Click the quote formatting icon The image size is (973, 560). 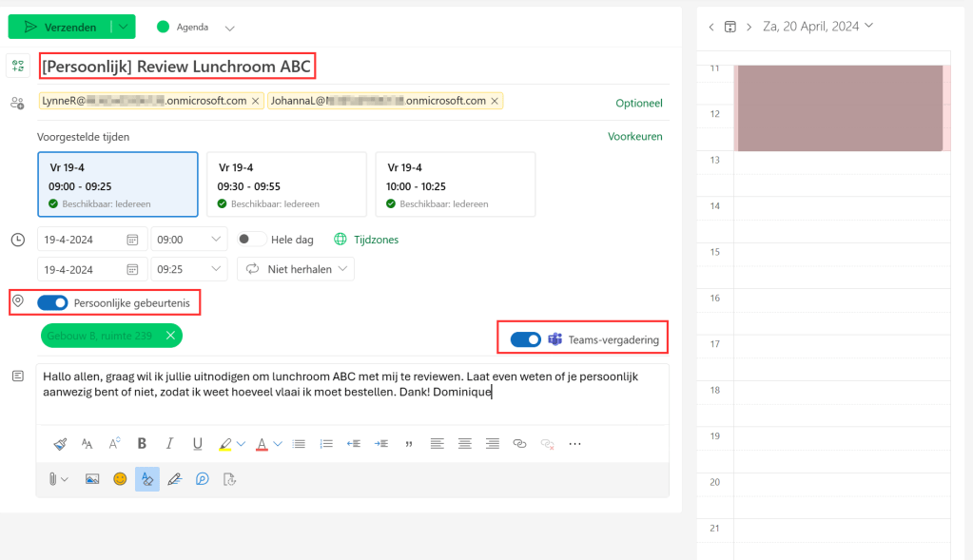click(x=409, y=443)
